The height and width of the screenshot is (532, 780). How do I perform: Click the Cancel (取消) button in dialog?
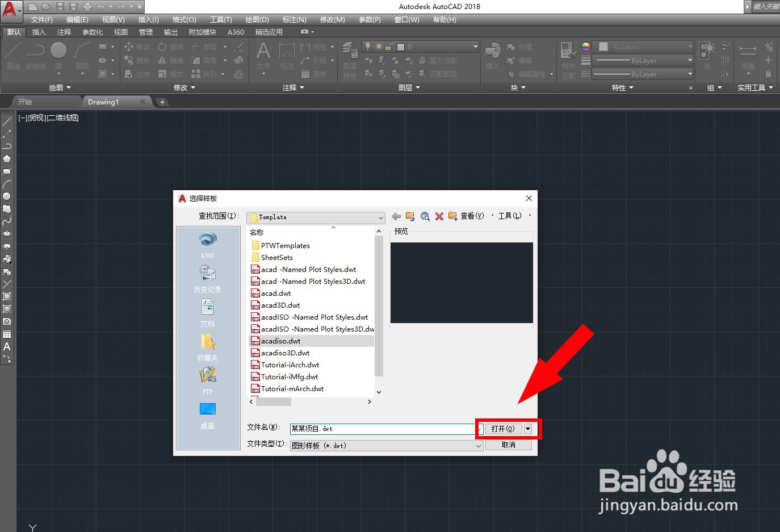pyautogui.click(x=509, y=445)
